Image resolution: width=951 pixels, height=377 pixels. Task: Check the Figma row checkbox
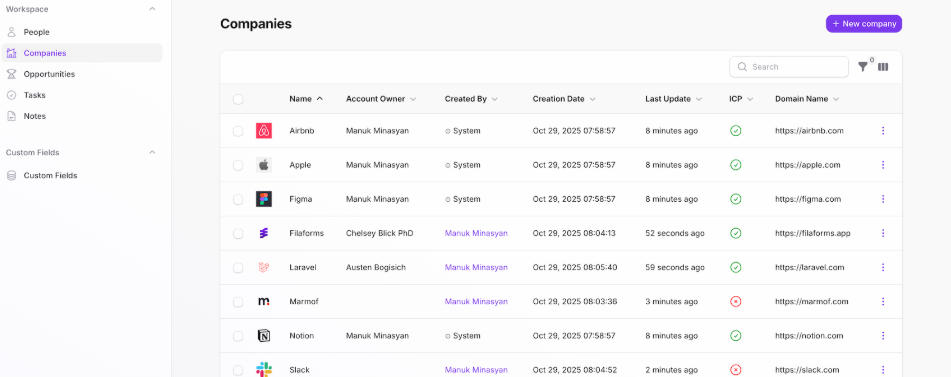pyautogui.click(x=238, y=199)
